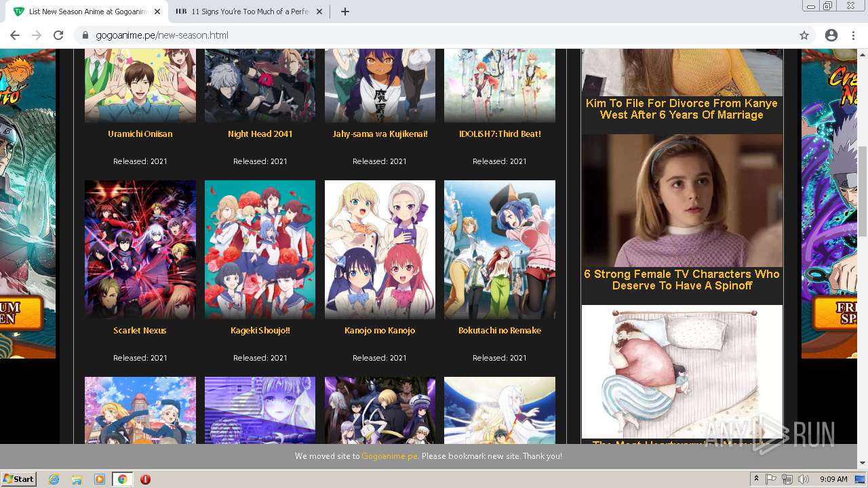Viewport: 868px width, 488px height.
Task: Click the scrollbar up arrow
Action: (x=863, y=54)
